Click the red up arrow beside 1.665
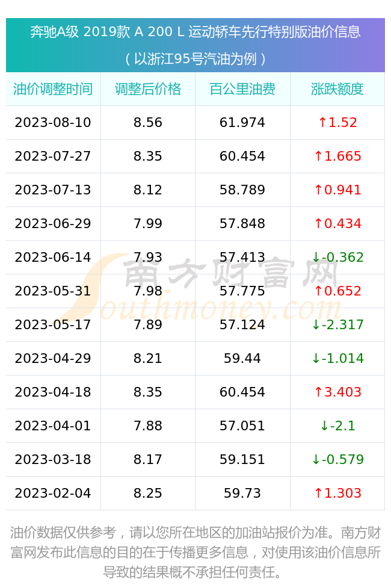Image resolution: width=391 pixels, height=588 pixels. [x=318, y=156]
